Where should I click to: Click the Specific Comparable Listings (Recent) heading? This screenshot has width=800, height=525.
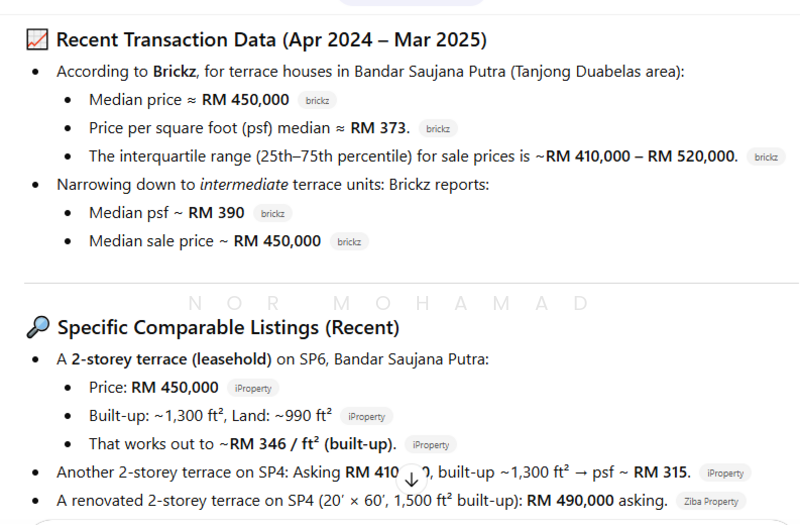pyautogui.click(x=228, y=328)
